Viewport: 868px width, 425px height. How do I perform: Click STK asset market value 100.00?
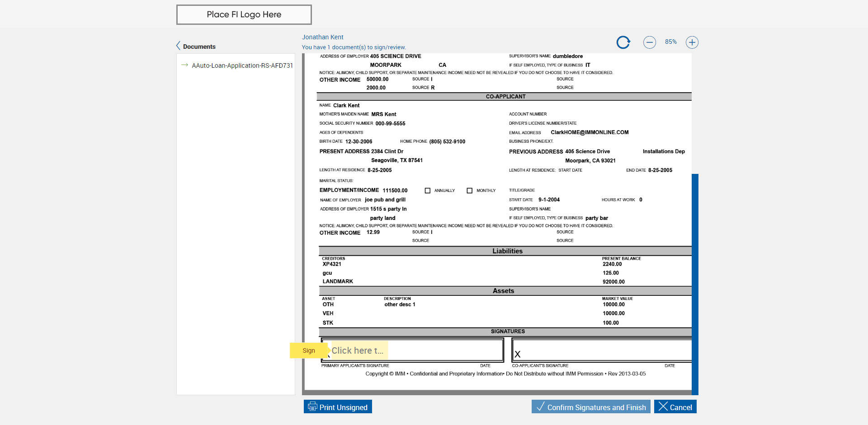point(611,323)
